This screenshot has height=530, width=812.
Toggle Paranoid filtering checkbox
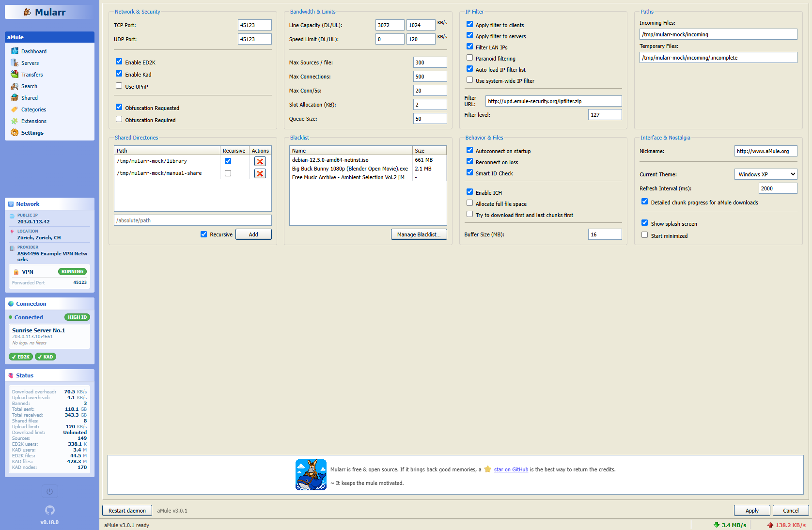point(469,58)
